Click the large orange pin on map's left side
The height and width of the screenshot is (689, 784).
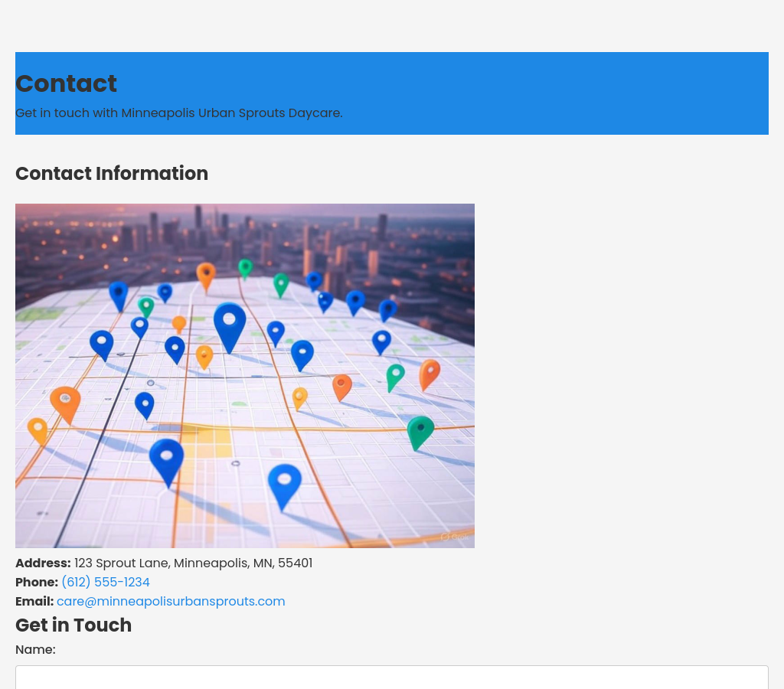click(65, 403)
